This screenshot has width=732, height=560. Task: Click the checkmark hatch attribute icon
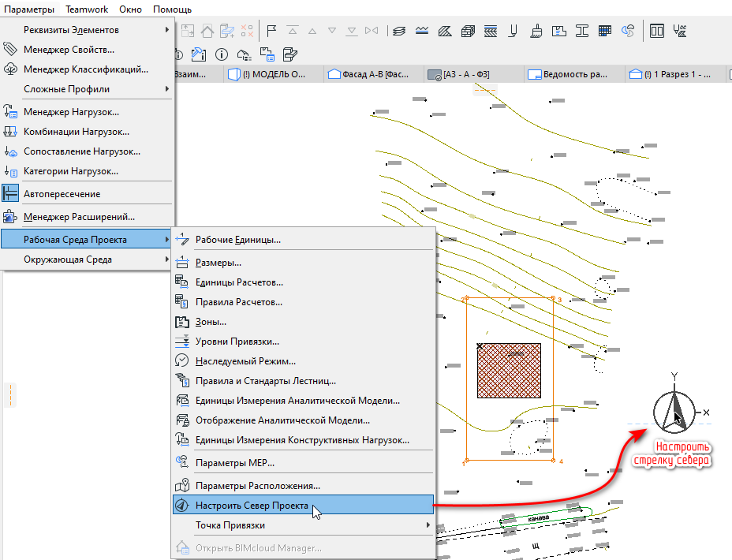pyautogui.click(x=680, y=32)
